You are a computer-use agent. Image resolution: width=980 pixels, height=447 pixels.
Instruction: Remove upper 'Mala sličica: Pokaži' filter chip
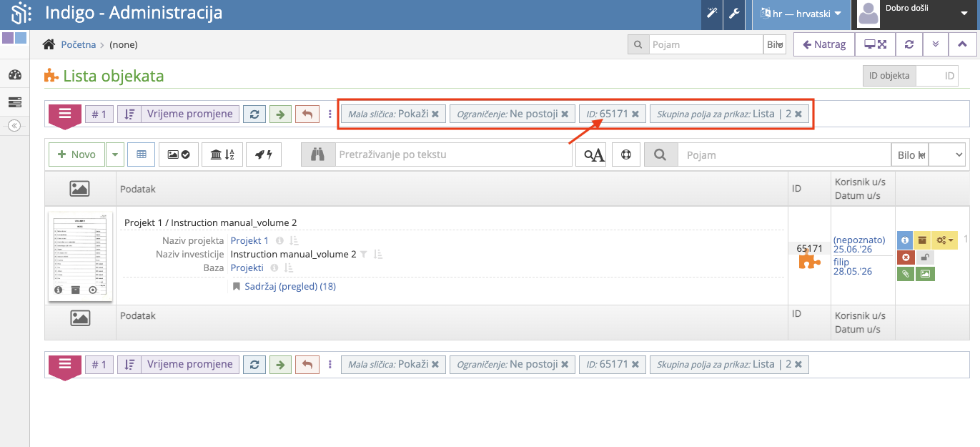pyautogui.click(x=435, y=114)
